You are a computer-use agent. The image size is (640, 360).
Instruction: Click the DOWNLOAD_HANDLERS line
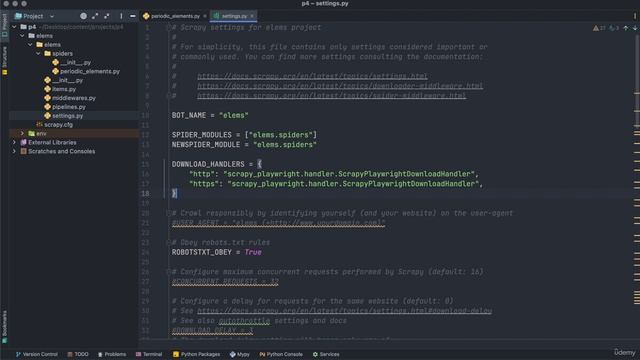pos(217,164)
